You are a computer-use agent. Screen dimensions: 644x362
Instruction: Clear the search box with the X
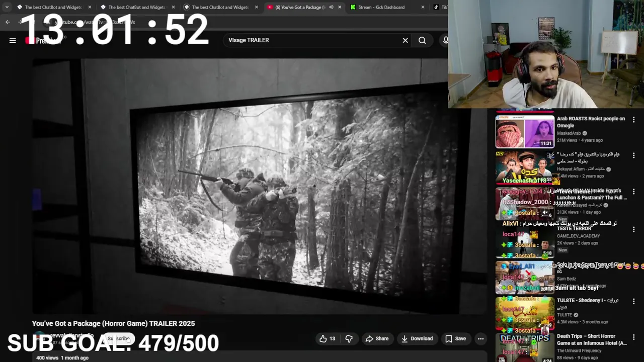405,40
